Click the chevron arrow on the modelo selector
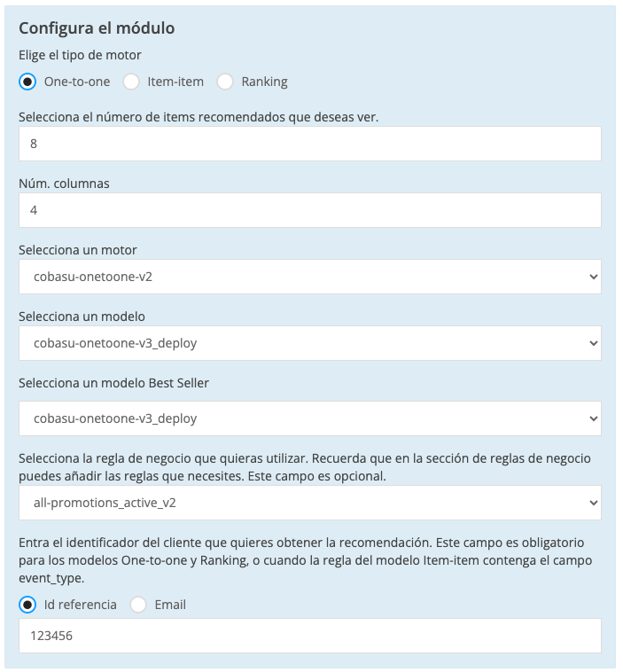The height and width of the screenshot is (672, 623). tap(593, 343)
